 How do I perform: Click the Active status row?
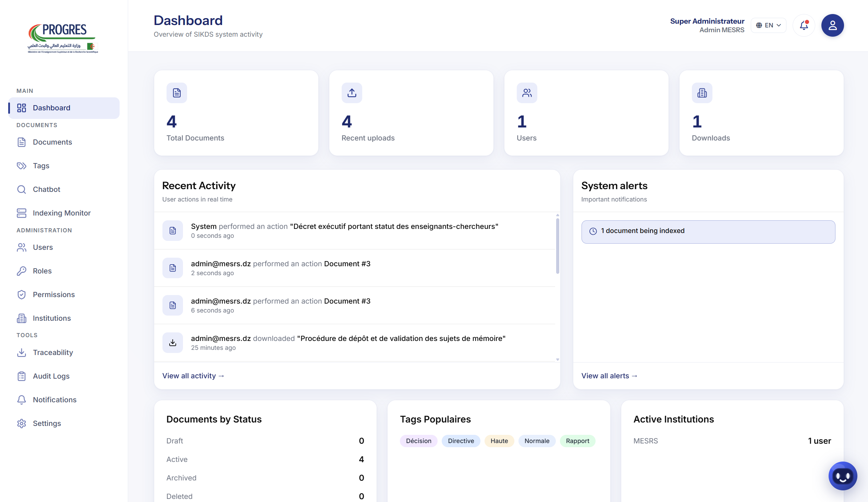point(265,460)
